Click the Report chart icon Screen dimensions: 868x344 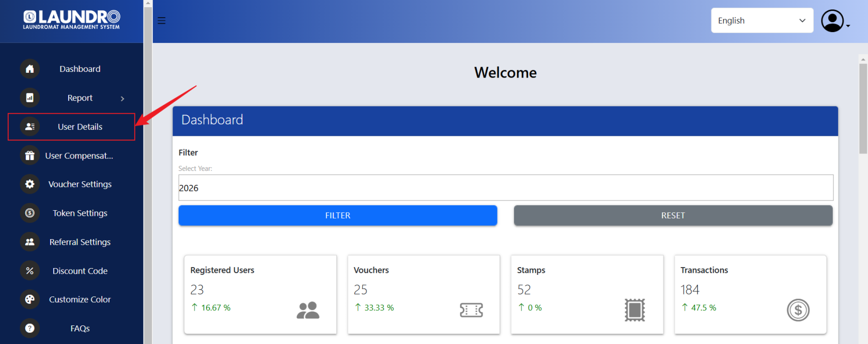click(30, 98)
